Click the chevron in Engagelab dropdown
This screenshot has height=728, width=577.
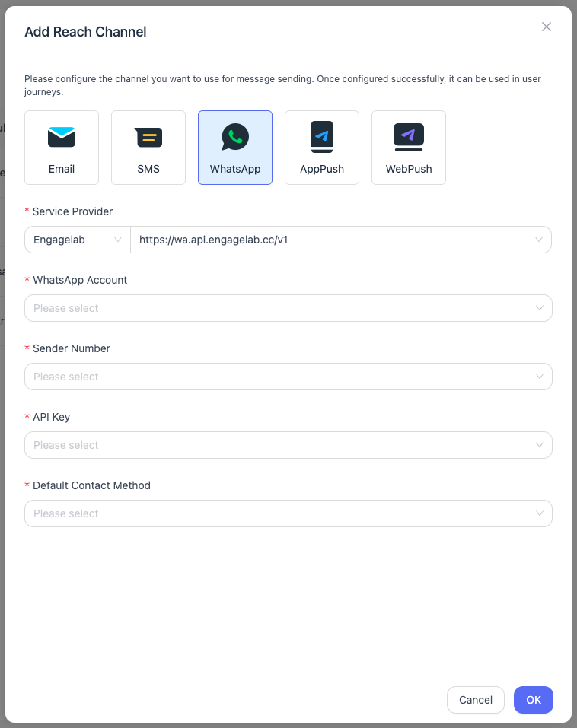(x=118, y=240)
